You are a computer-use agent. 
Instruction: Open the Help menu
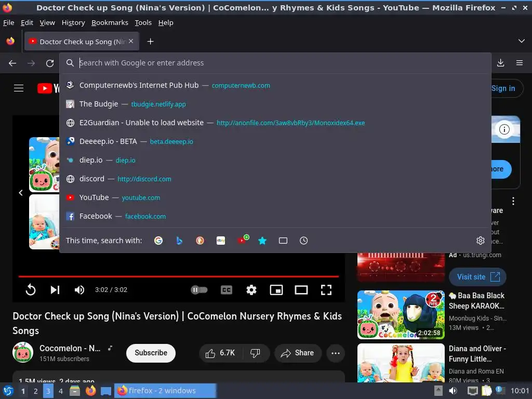coord(166,23)
